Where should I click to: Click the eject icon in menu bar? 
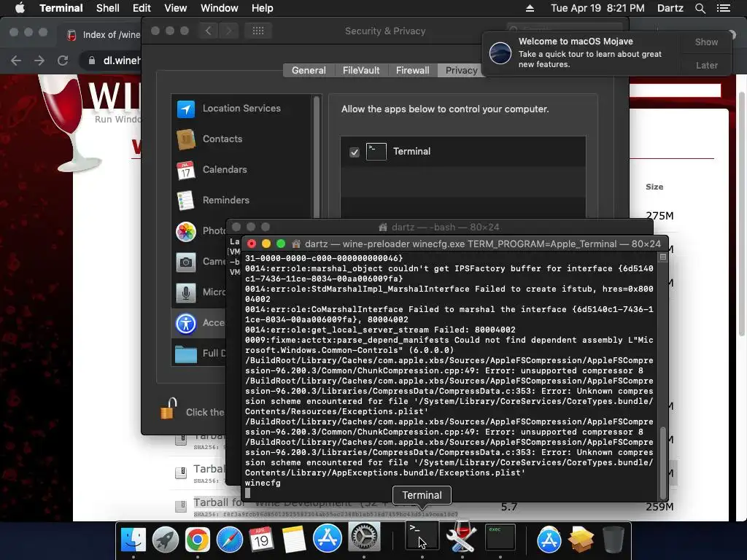pyautogui.click(x=530, y=8)
